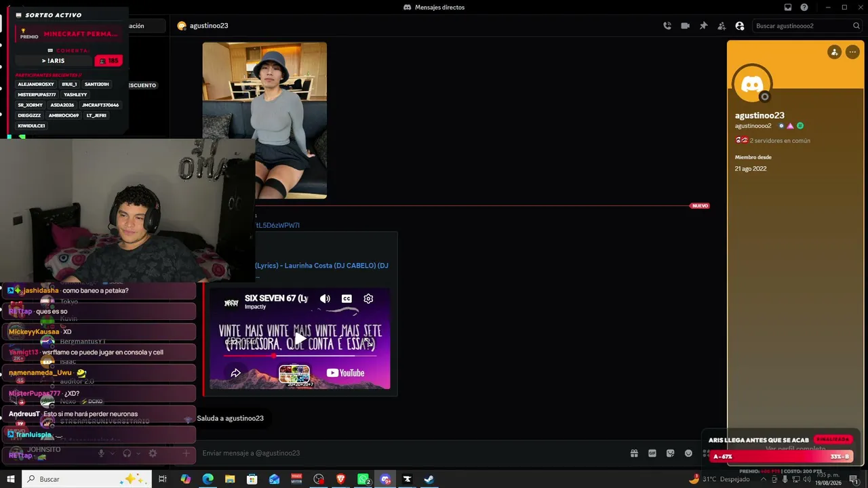The width and height of the screenshot is (868, 488).
Task: Open Task View on the taskbar
Action: click(x=163, y=479)
